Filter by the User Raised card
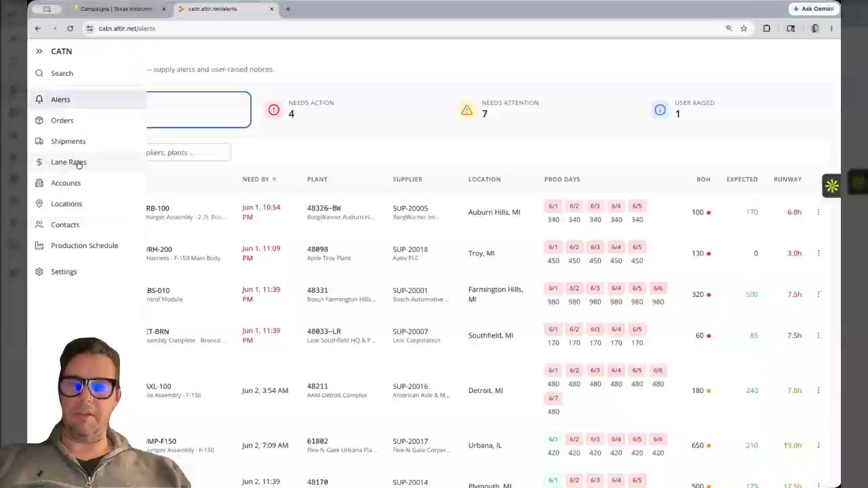This screenshot has width=868, height=488. pos(734,109)
